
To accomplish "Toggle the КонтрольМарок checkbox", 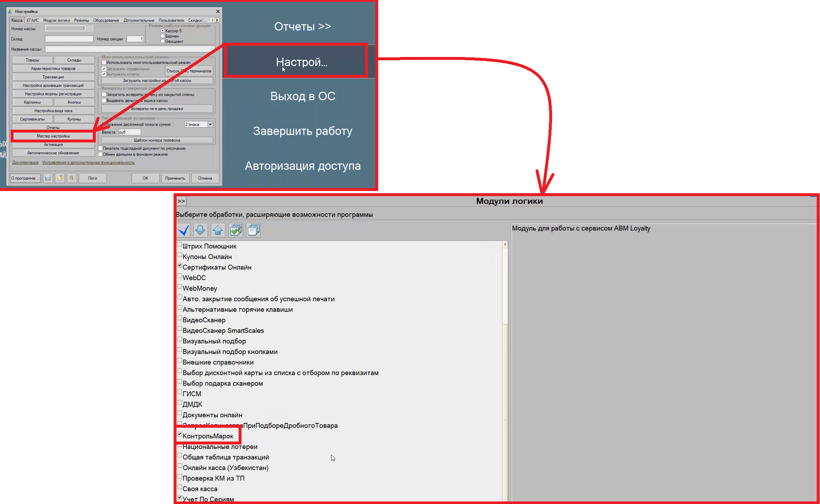I will point(179,434).
